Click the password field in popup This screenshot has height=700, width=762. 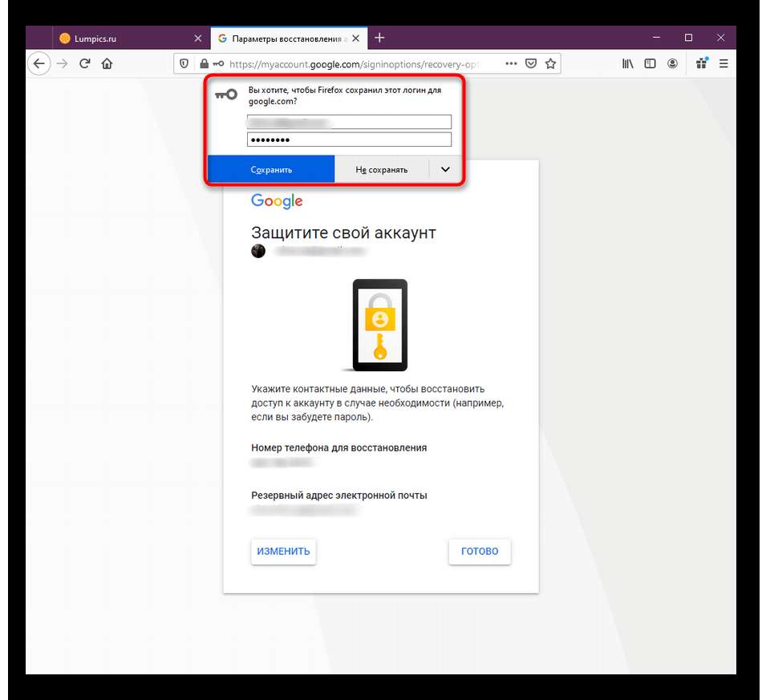[349, 140]
